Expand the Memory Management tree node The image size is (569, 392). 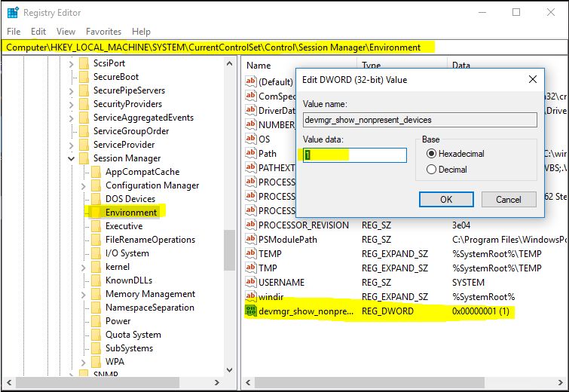[84, 295]
